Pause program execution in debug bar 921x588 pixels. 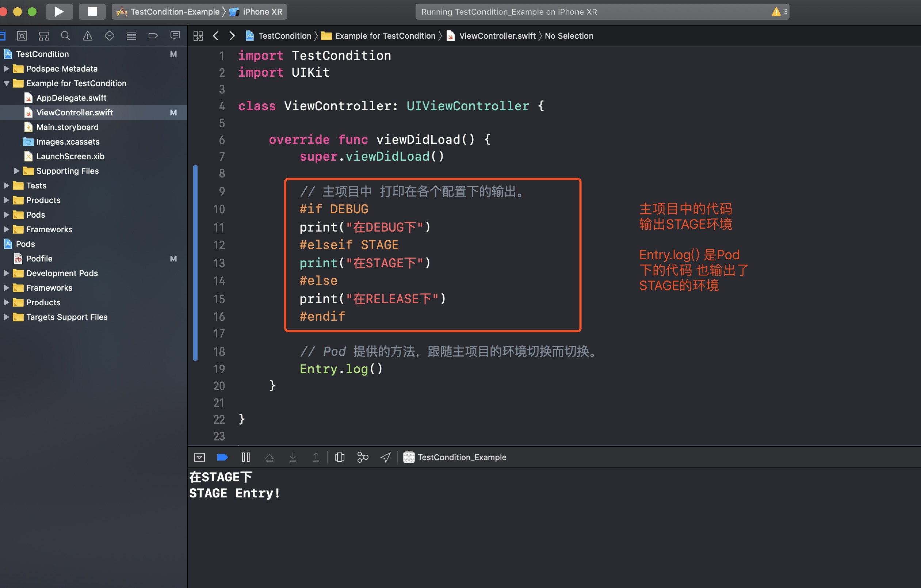246,457
